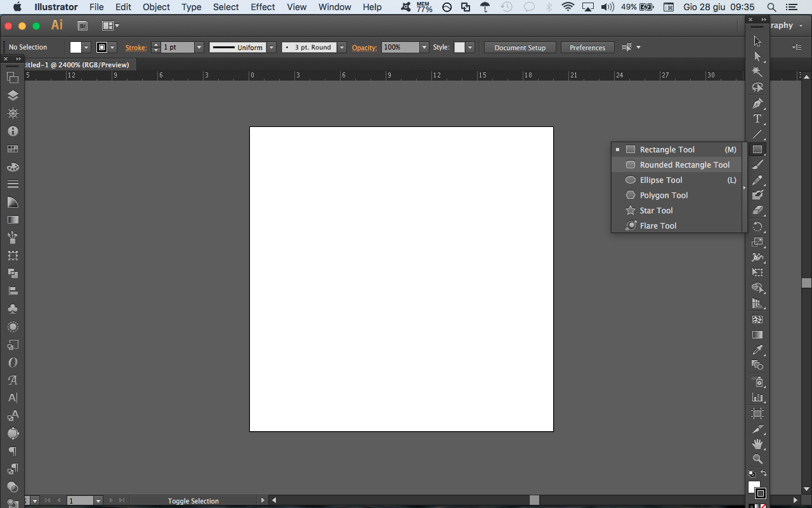Viewport: 812px width, 508px height.
Task: Choose the Slice tool
Action: 757,429
